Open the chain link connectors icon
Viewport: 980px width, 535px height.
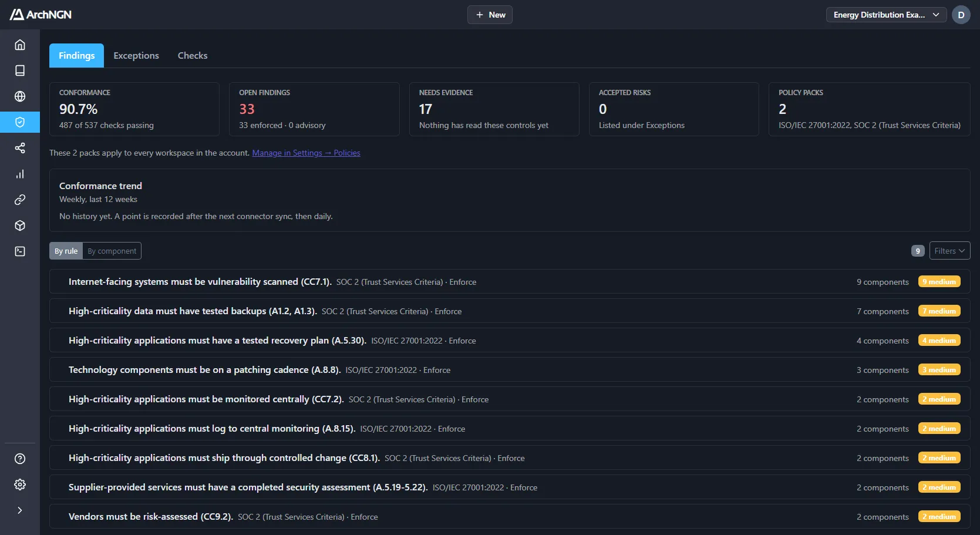pos(20,200)
